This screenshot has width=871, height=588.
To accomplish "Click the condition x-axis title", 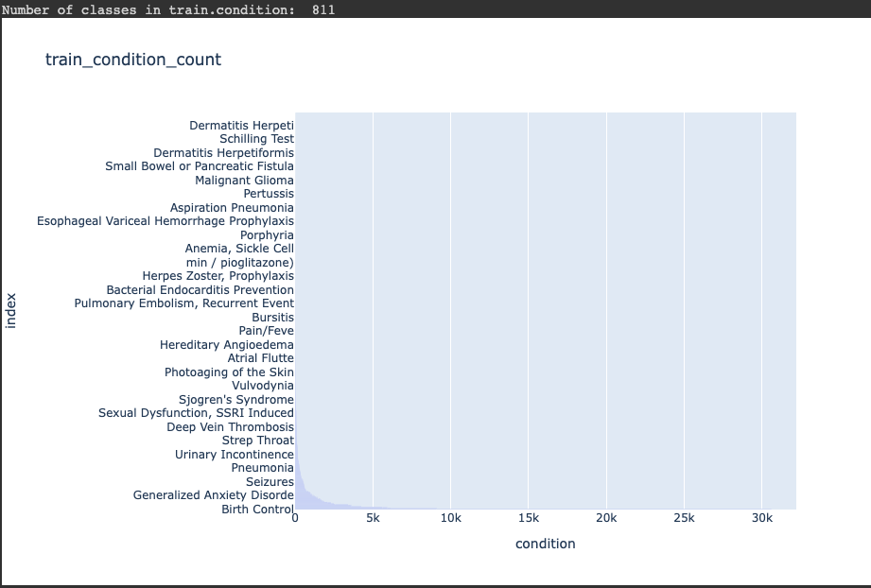I will coord(545,544).
